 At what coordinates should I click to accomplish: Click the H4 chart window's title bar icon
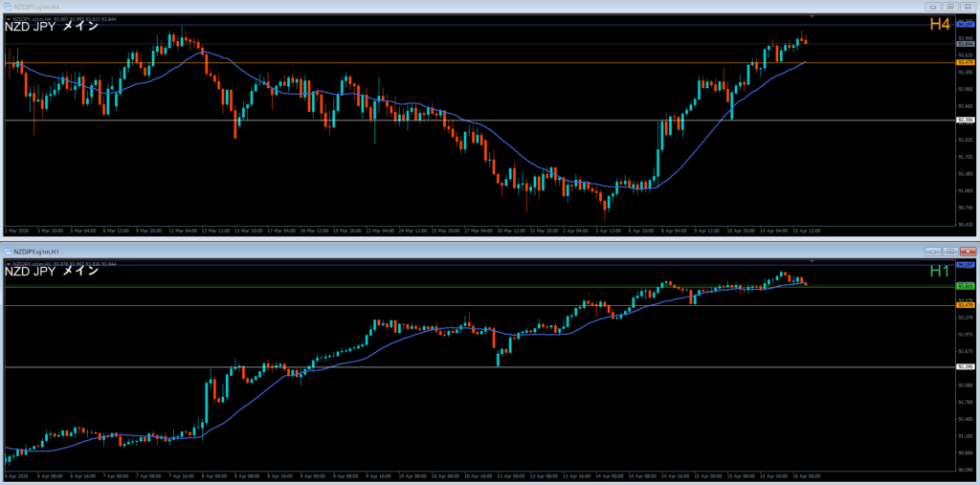8,7
